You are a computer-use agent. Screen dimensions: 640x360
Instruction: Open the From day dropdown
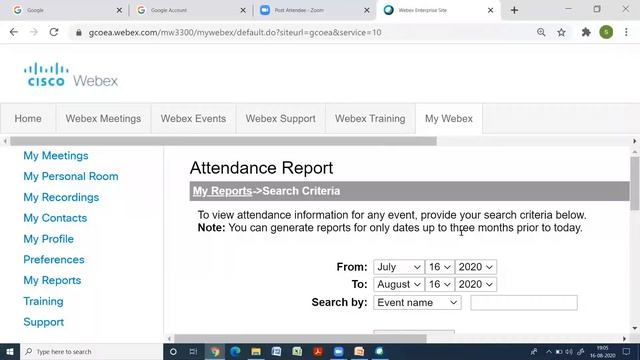(440, 267)
